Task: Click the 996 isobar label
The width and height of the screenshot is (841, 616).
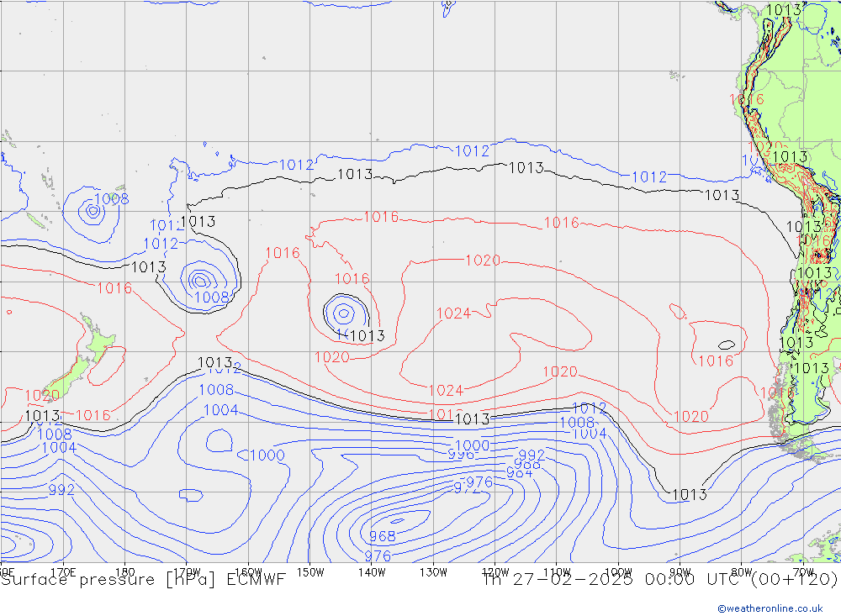Action: point(461,455)
